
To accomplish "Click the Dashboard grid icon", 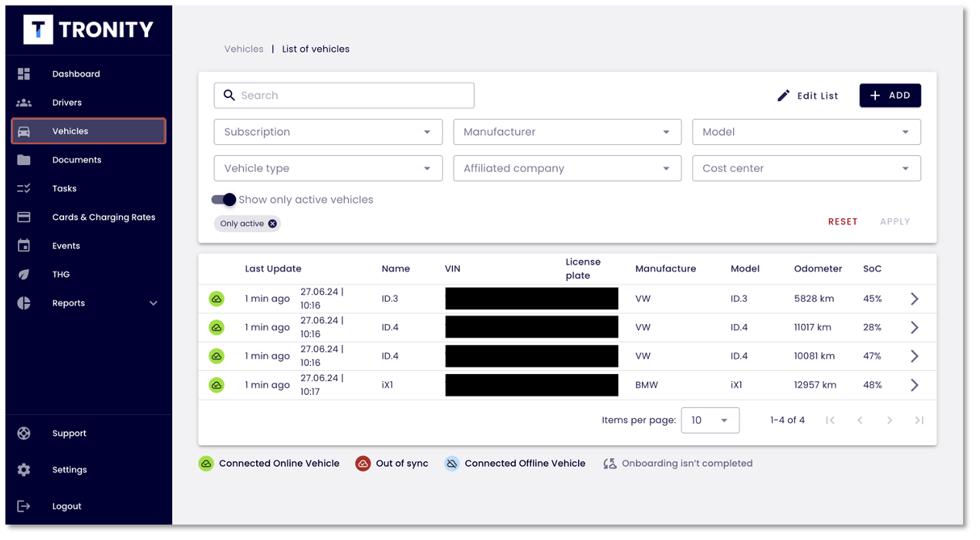I will 24,74.
